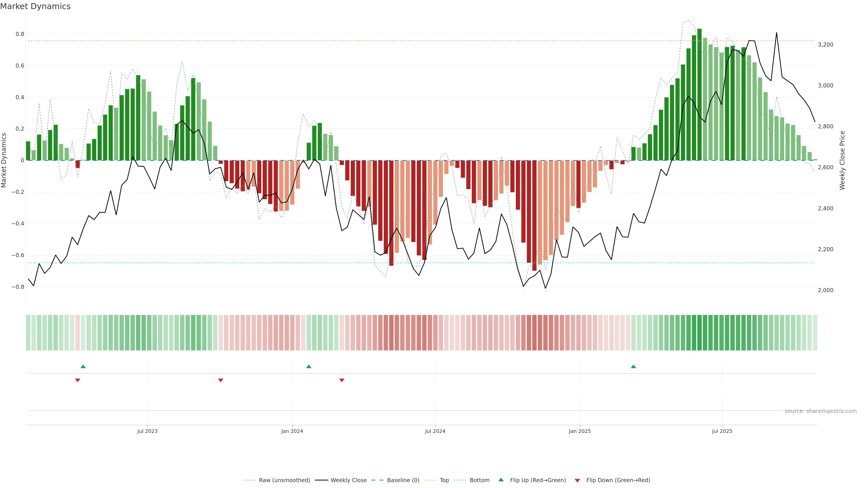868x488 pixels.
Task: Click the Flip Down legend triangle icon
Action: point(577,480)
